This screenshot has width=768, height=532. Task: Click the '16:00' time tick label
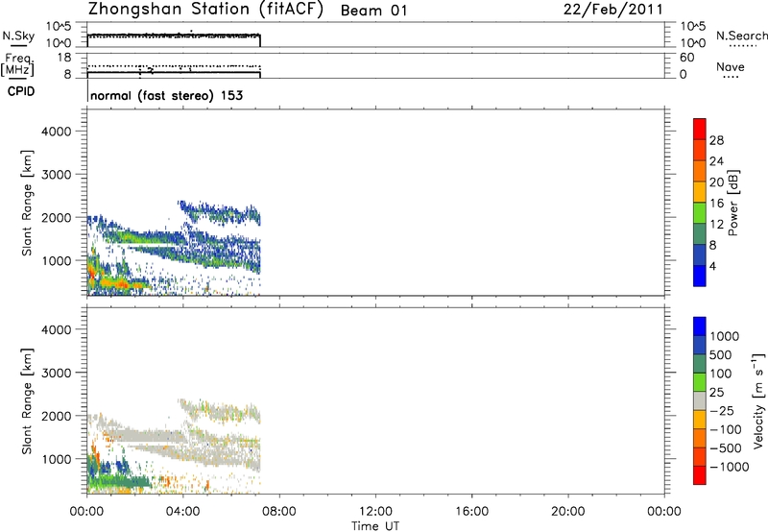pos(471,512)
